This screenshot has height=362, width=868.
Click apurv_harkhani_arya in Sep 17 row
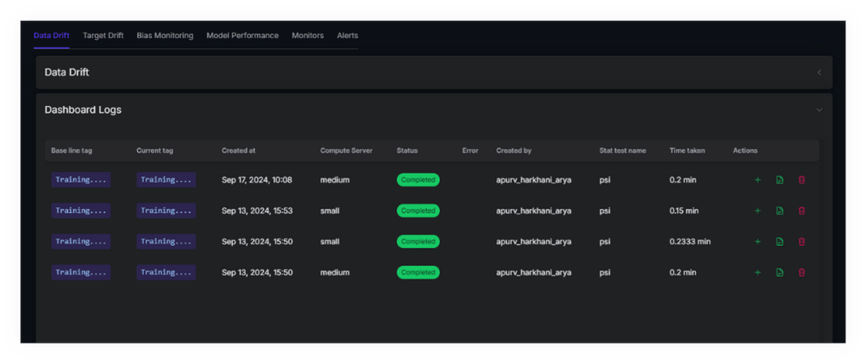click(x=533, y=180)
